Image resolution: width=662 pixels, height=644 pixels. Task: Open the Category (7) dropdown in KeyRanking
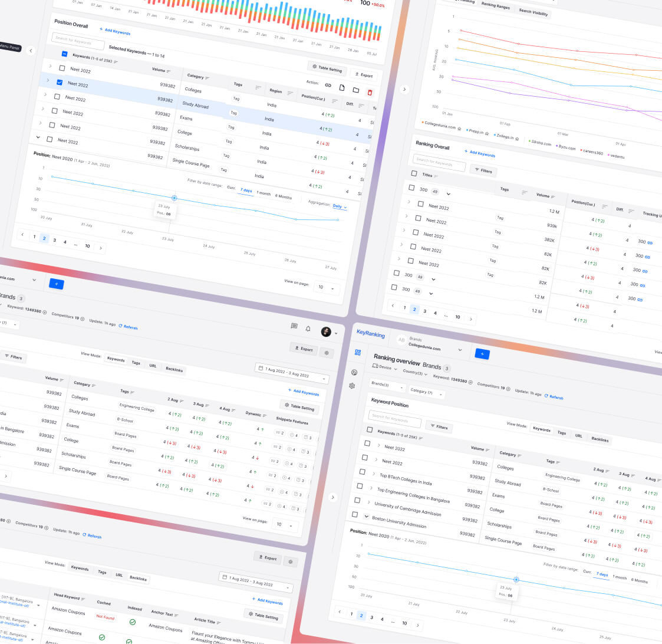(x=426, y=392)
